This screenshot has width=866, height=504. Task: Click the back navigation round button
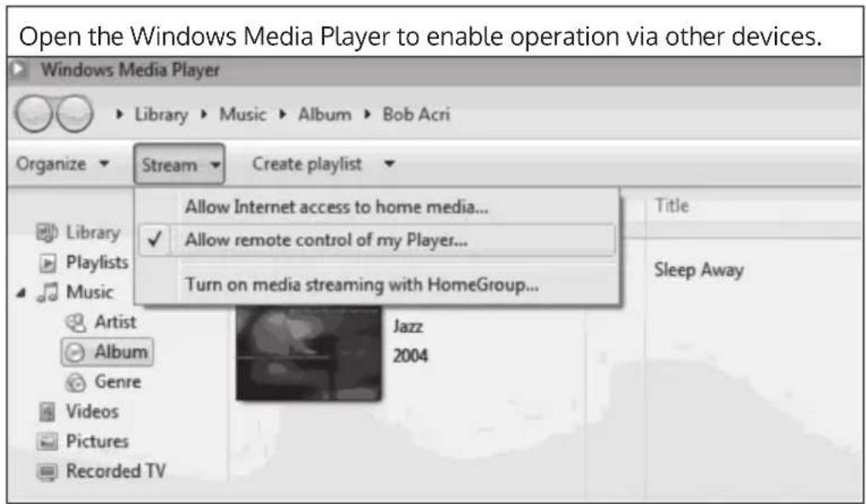click(x=34, y=114)
